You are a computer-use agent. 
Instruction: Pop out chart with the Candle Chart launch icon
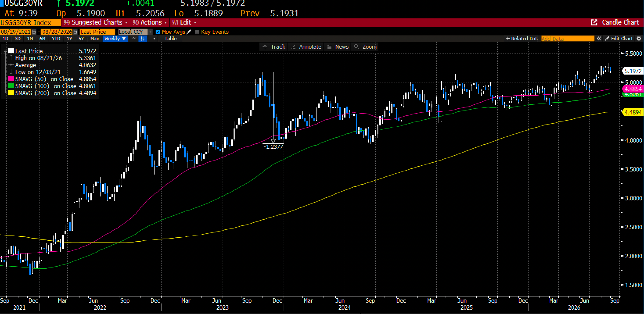(x=594, y=22)
